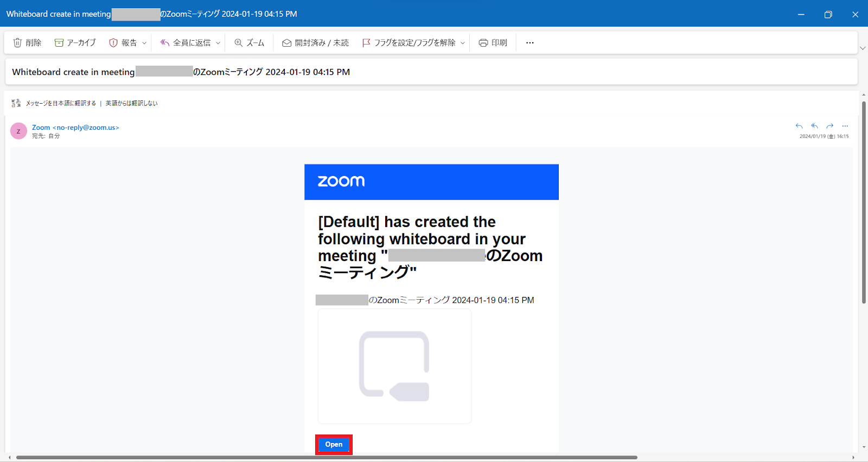The width and height of the screenshot is (868, 462).
Task: Print the email with 印刷
Action: pyautogui.click(x=493, y=42)
